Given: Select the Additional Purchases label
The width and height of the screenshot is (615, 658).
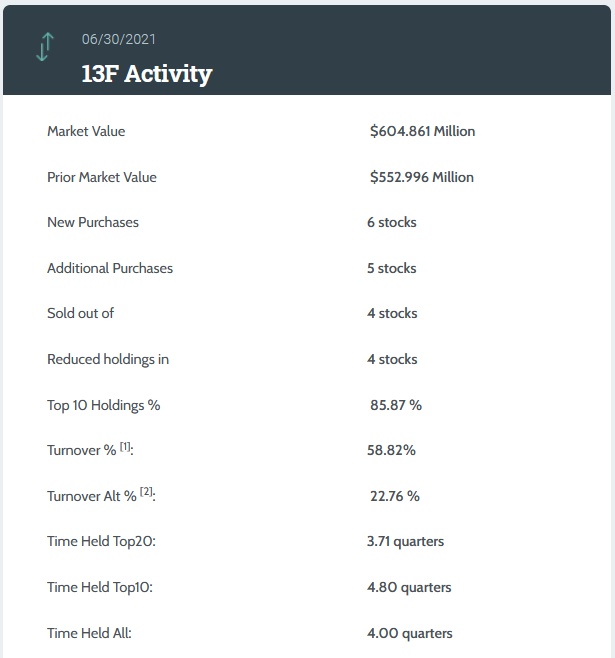Looking at the screenshot, I should 110,268.
